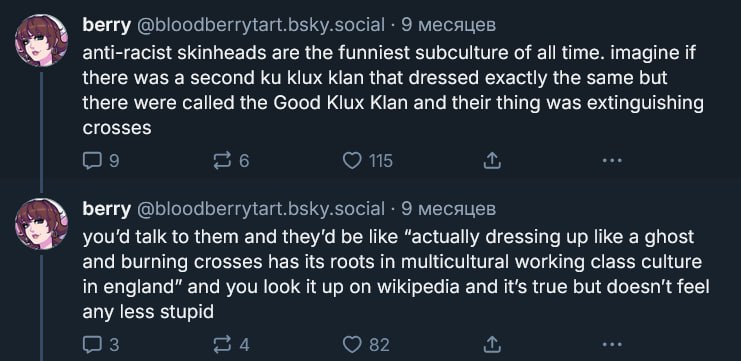Open berry display name in second post

106,208
